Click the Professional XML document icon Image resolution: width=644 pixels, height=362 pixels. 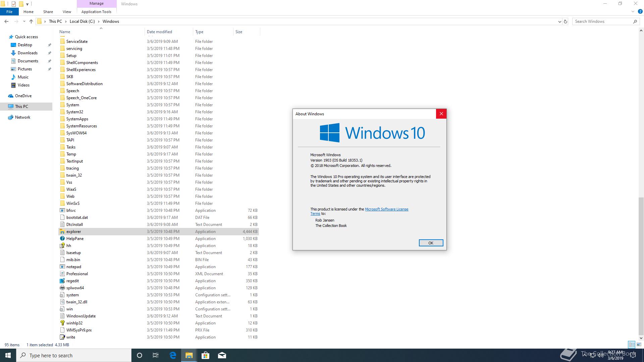click(62, 274)
